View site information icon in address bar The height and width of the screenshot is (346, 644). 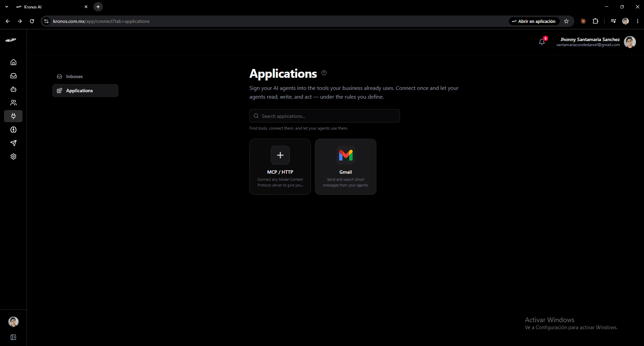46,21
